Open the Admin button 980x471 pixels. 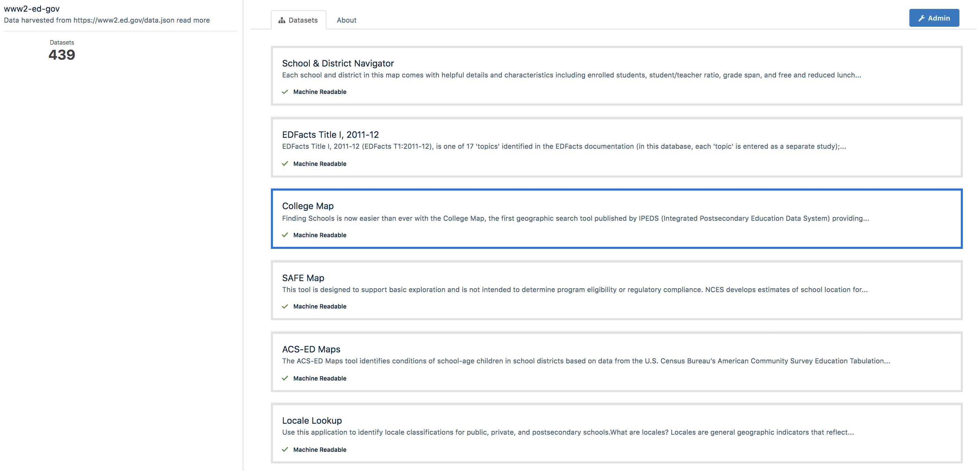934,18
